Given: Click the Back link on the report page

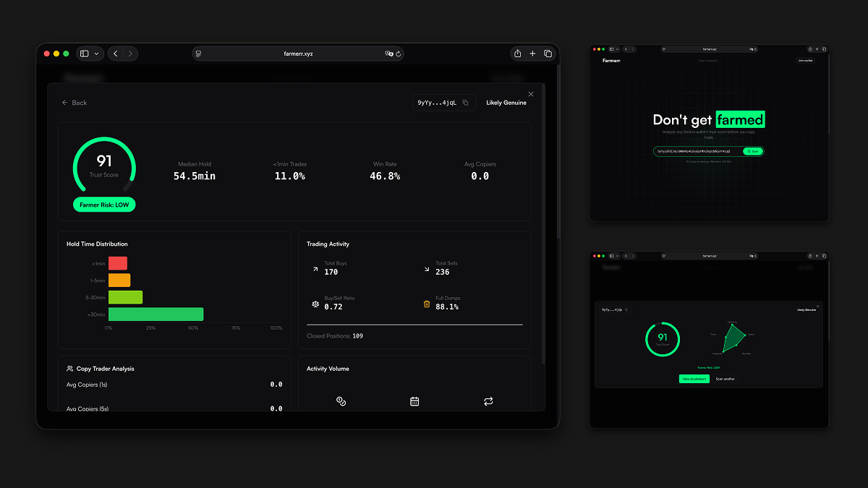Looking at the screenshot, I should click(74, 103).
